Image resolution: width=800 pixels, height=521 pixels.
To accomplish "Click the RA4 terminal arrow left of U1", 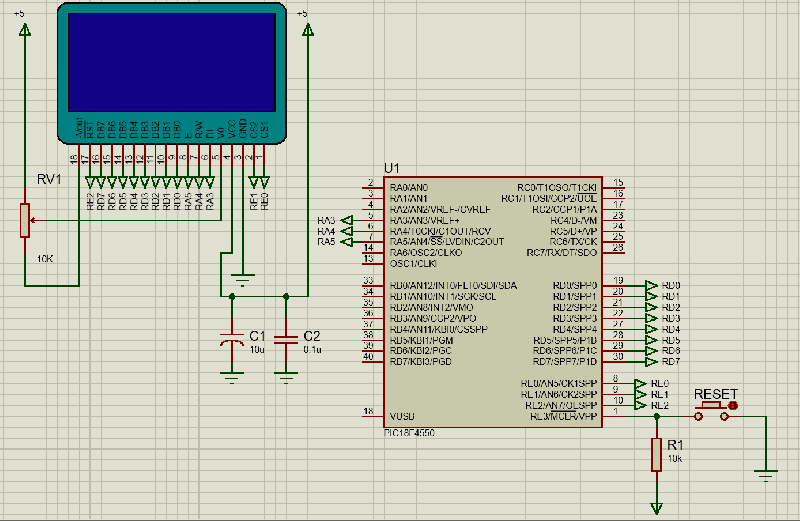I will click(x=347, y=231).
